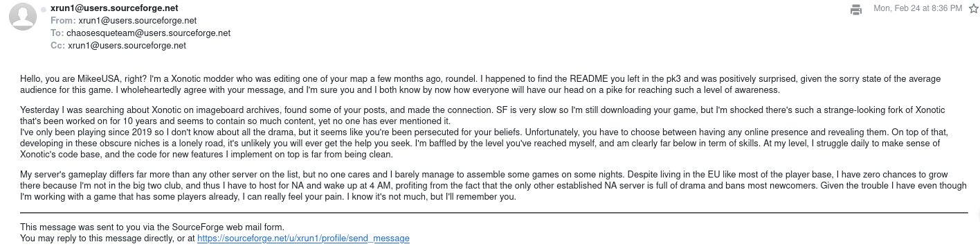The width and height of the screenshot is (980, 251).
Task: Select the bold sender name xrun1@users.sourceforge.net
Action: tap(114, 8)
